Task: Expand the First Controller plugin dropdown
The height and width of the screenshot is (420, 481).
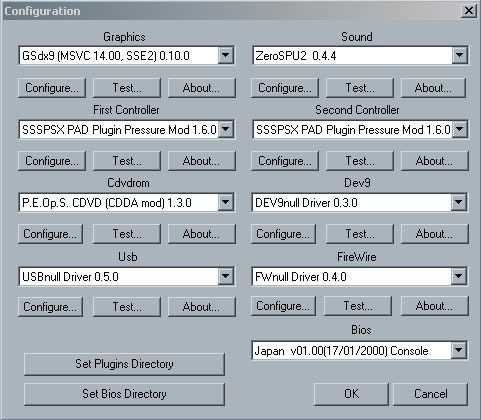Action: (x=226, y=129)
